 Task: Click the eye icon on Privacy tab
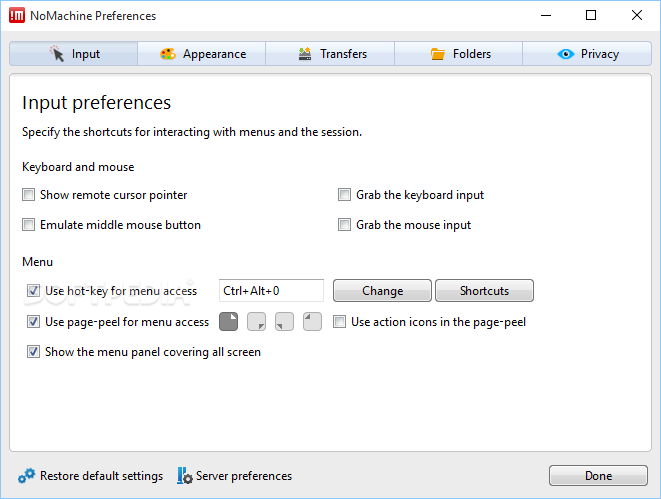pos(566,54)
